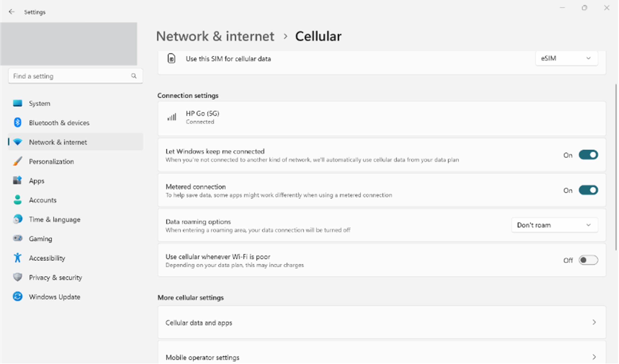Click the Privacy & security shield icon
The image size is (619, 364).
(17, 277)
